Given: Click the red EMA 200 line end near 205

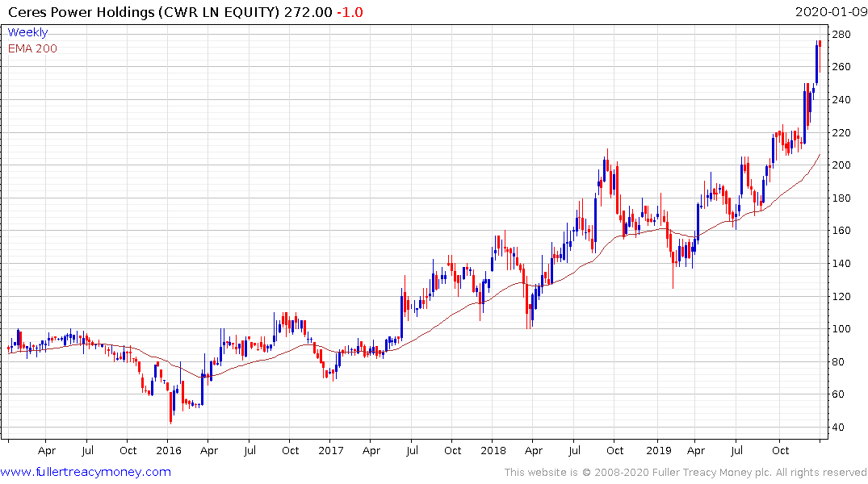Looking at the screenshot, I should (x=820, y=155).
